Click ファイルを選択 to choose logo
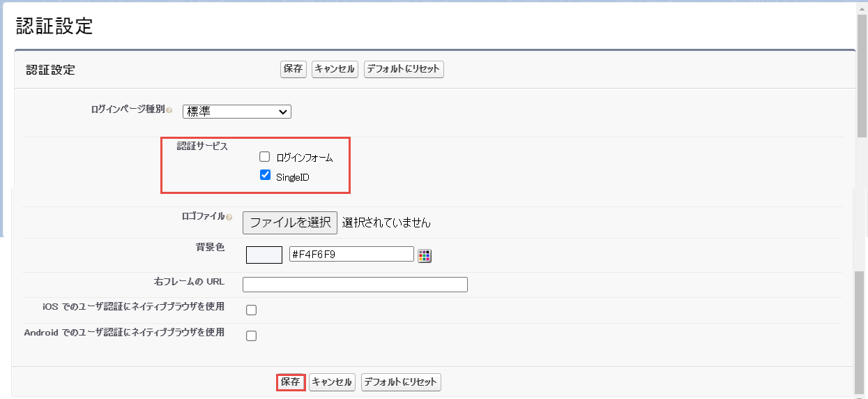868x399 pixels. 290,223
